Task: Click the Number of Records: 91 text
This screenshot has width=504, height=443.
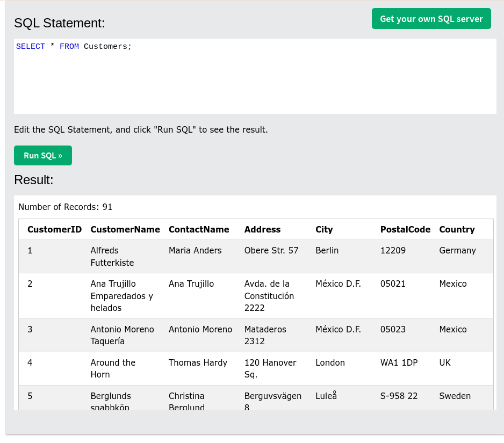Action: click(65, 207)
